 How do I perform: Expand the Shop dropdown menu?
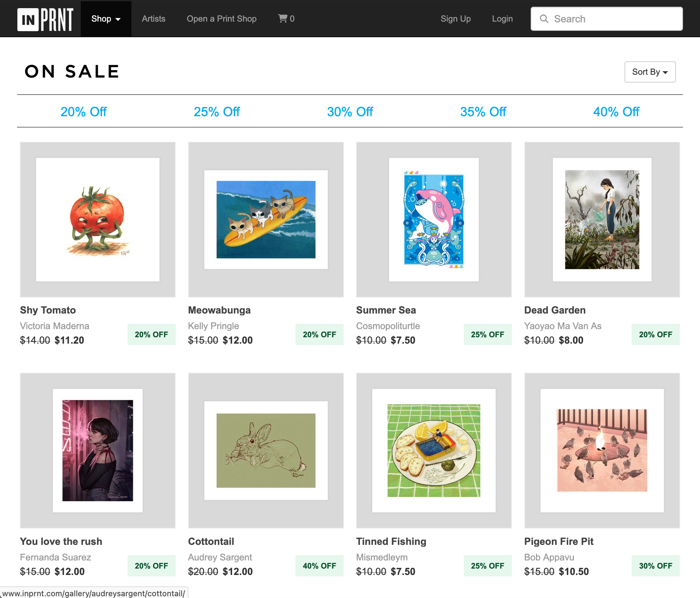click(106, 19)
